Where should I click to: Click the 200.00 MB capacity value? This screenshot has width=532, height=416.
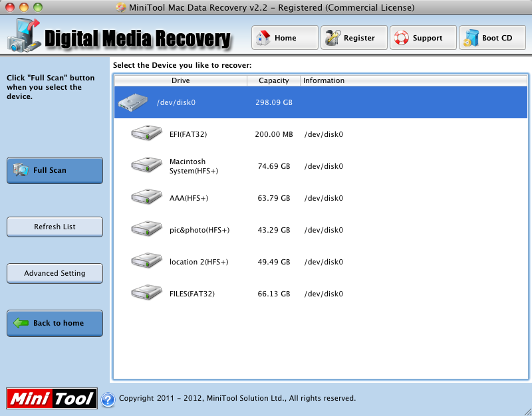click(x=274, y=134)
